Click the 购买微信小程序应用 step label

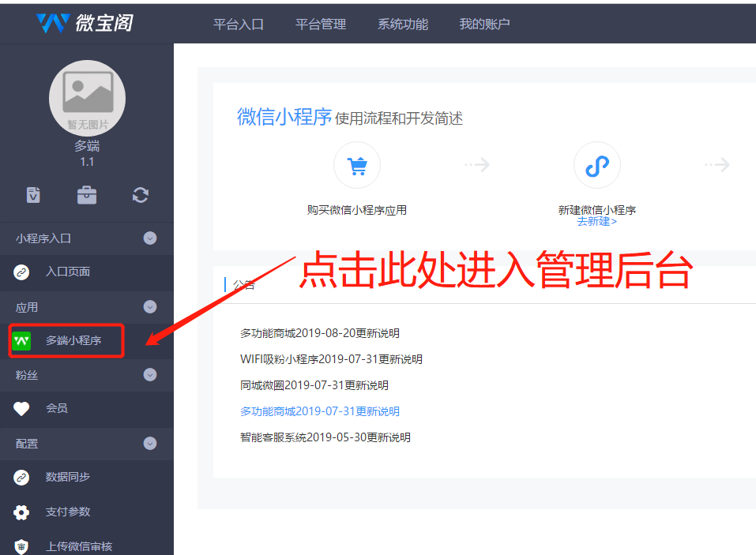pos(357,210)
